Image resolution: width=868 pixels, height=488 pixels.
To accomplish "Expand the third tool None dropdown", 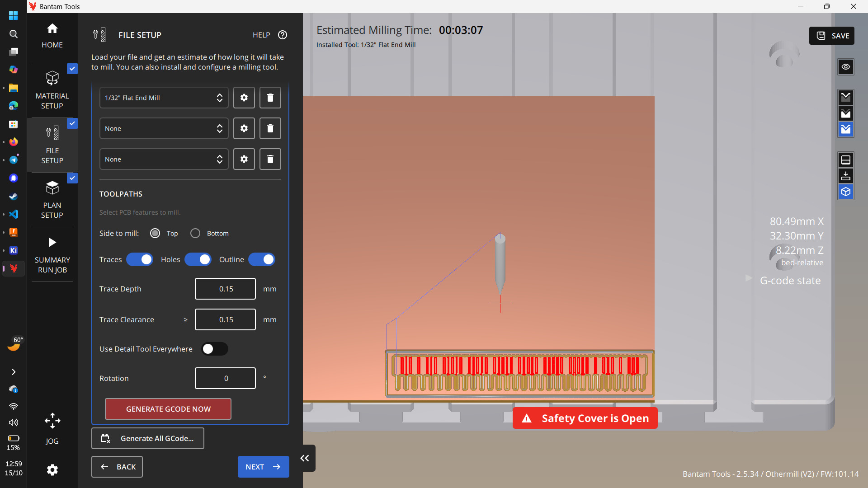I will (x=164, y=159).
